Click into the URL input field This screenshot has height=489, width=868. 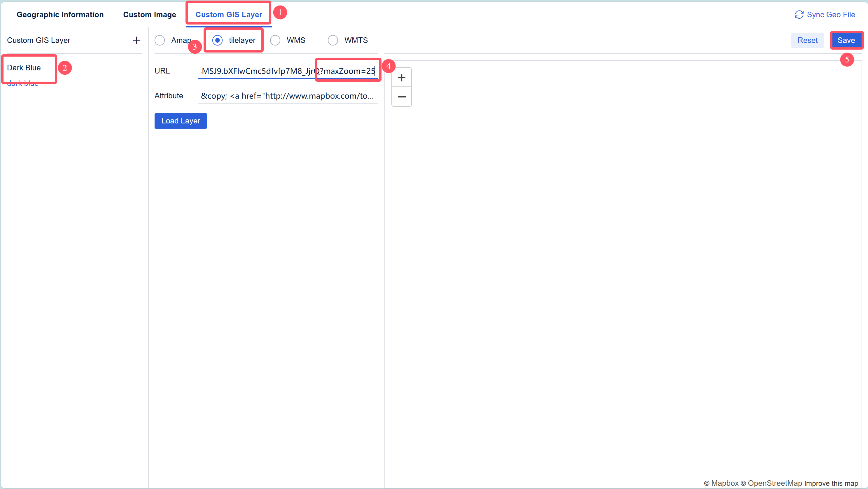click(288, 71)
